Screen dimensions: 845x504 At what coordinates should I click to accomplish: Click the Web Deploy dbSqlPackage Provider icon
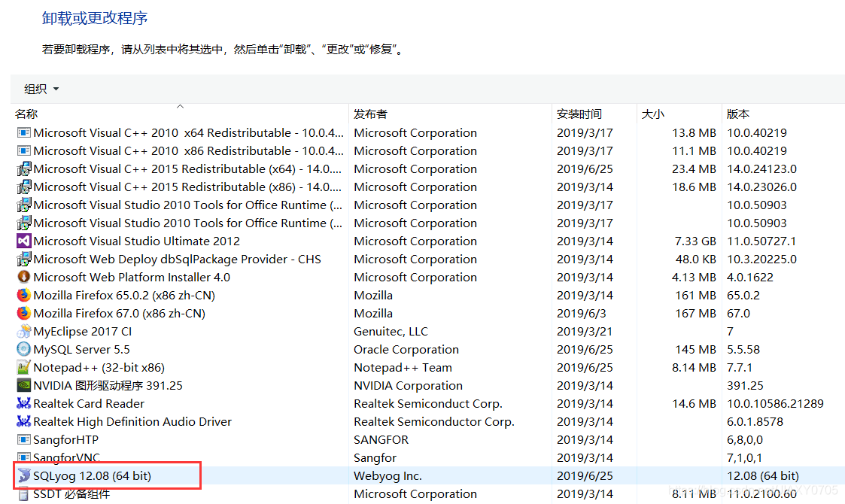24,260
